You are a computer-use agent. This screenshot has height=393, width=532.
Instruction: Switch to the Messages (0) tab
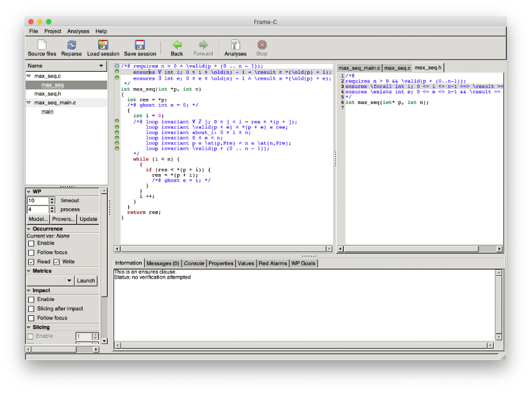pyautogui.click(x=162, y=264)
